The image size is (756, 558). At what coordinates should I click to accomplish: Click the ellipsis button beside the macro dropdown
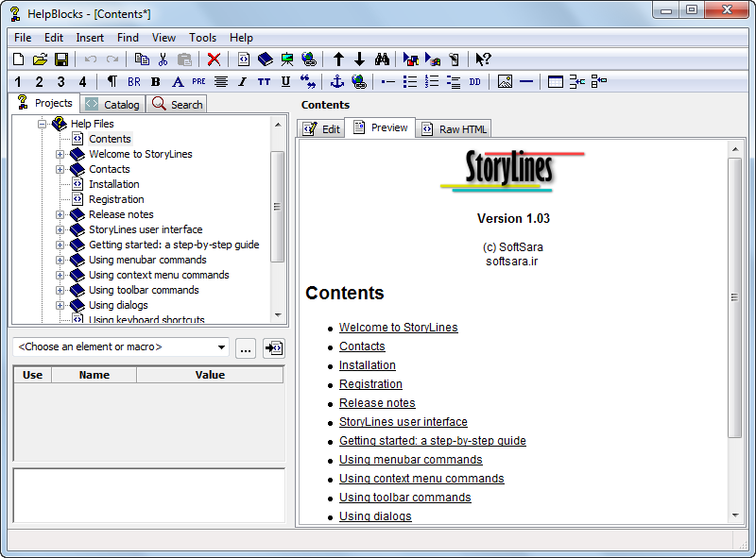click(245, 348)
